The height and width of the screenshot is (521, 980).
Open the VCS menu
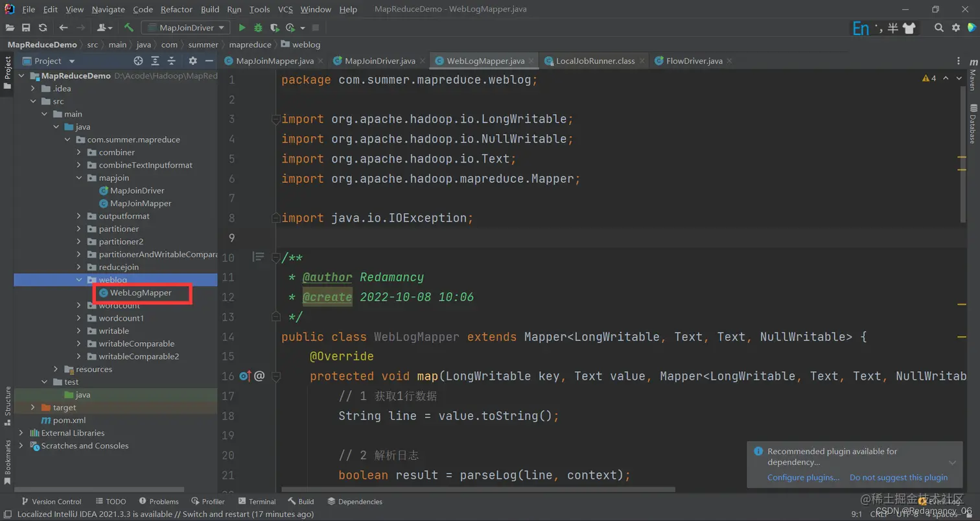pyautogui.click(x=285, y=9)
